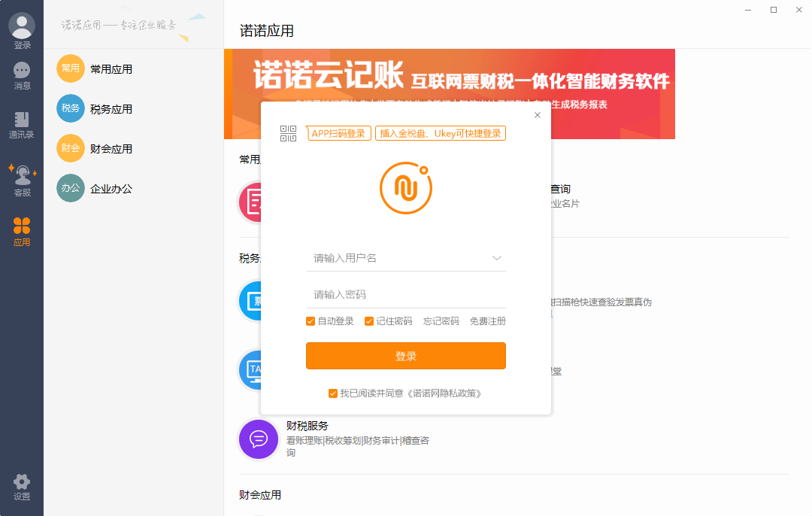Image resolution: width=812 pixels, height=516 pixels.
Task: Click the blue 票 app icon
Action: click(251, 301)
